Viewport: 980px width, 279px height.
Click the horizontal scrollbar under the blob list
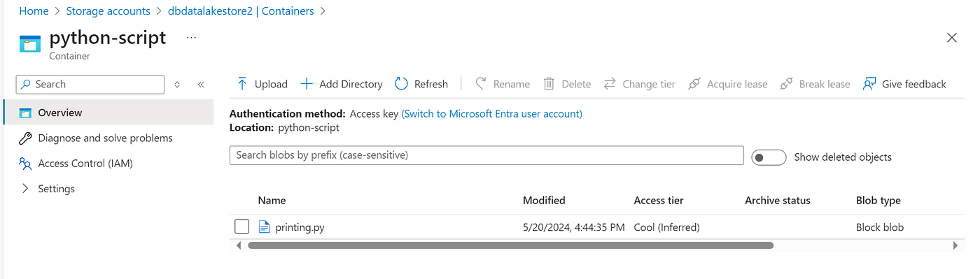tap(511, 245)
